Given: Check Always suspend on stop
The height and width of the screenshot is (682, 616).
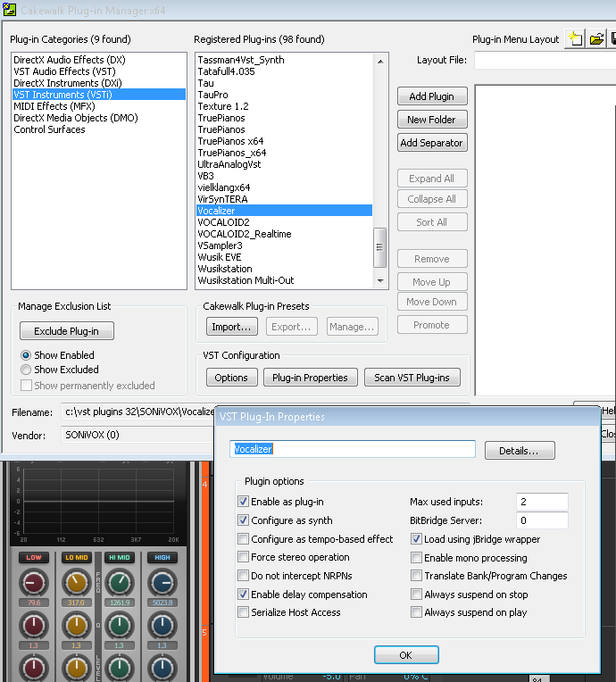Looking at the screenshot, I should pyautogui.click(x=416, y=595).
